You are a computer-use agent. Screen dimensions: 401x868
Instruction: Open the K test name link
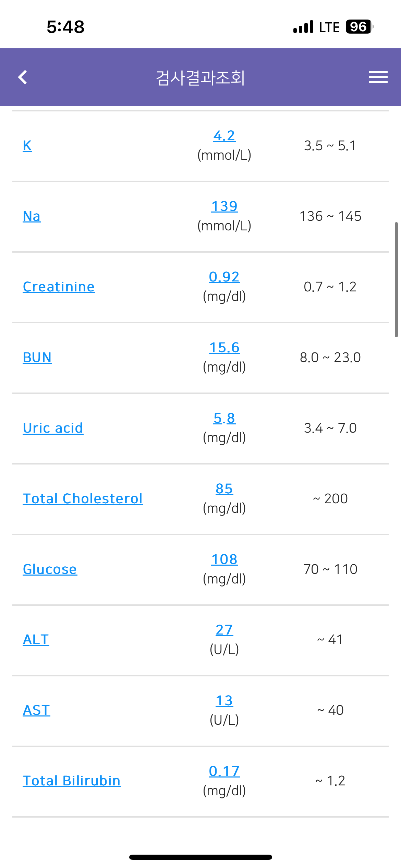[x=27, y=146]
